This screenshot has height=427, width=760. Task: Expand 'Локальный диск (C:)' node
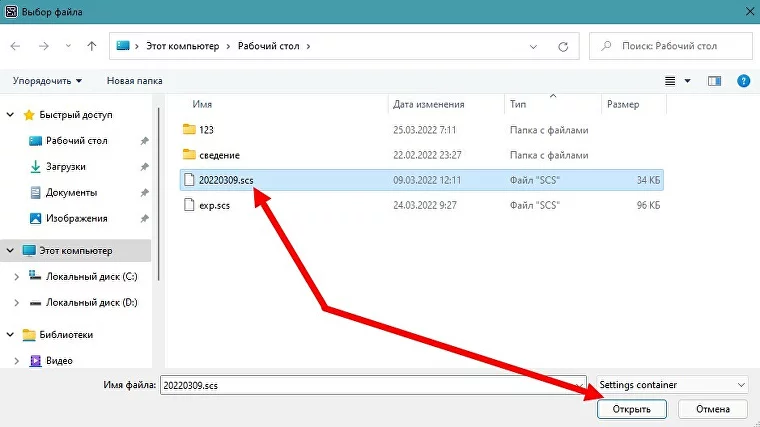coord(16,277)
